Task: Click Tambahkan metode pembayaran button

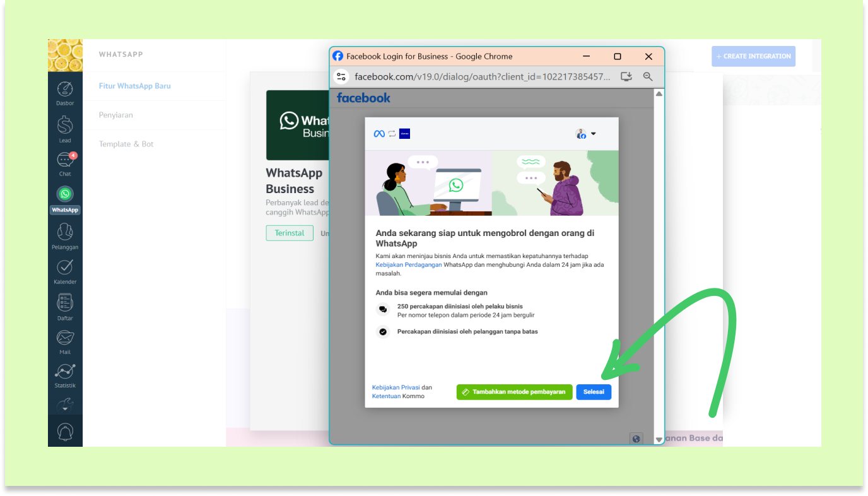Action: (x=515, y=392)
